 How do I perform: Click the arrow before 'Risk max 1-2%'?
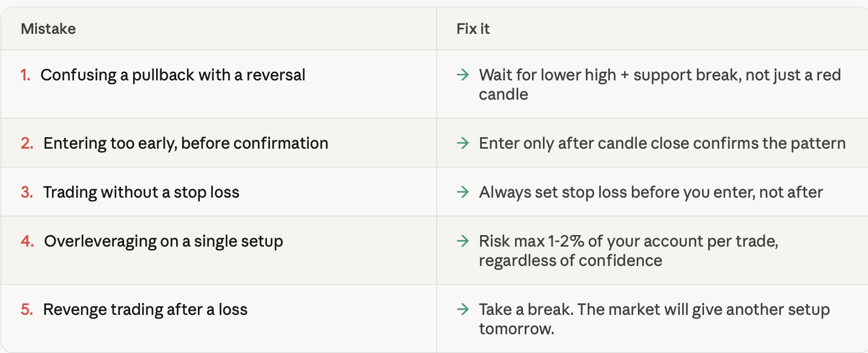(x=463, y=241)
